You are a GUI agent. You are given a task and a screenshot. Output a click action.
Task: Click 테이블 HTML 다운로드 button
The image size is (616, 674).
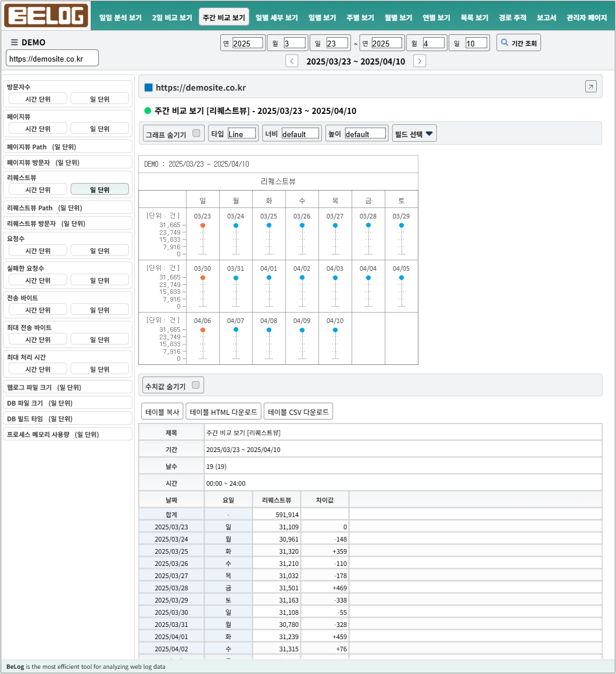pos(224,412)
